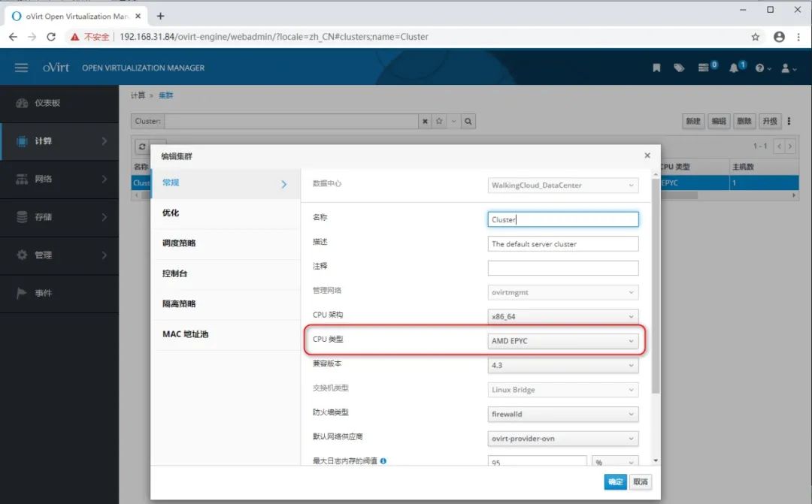Click the dashboard gauge icon in sidebar

(22, 103)
